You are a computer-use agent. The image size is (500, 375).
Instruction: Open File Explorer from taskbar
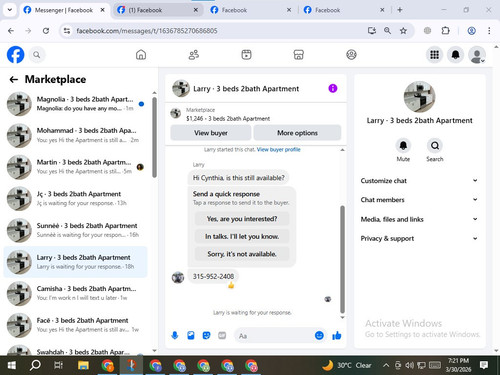pos(83,365)
